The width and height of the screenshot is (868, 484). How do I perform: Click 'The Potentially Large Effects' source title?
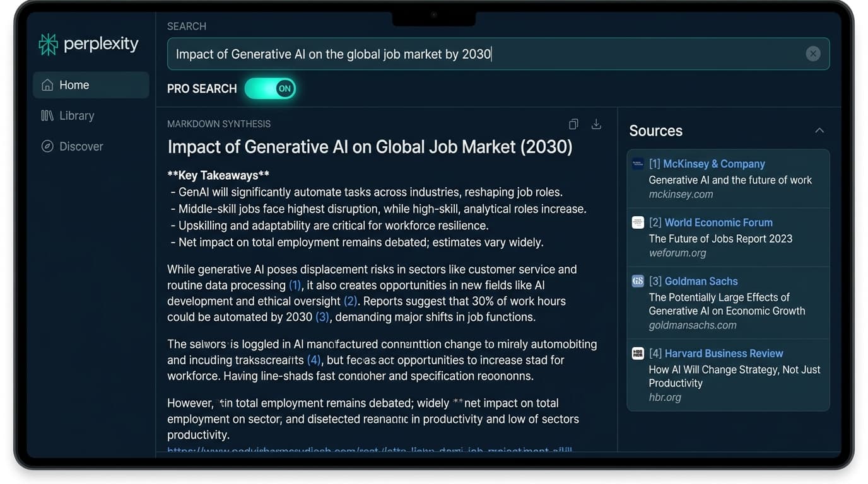click(727, 304)
